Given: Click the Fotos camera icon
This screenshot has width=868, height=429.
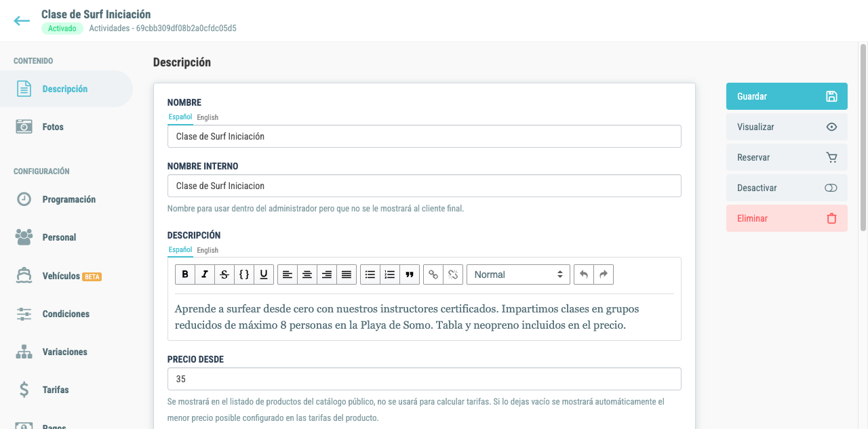Looking at the screenshot, I should (24, 127).
